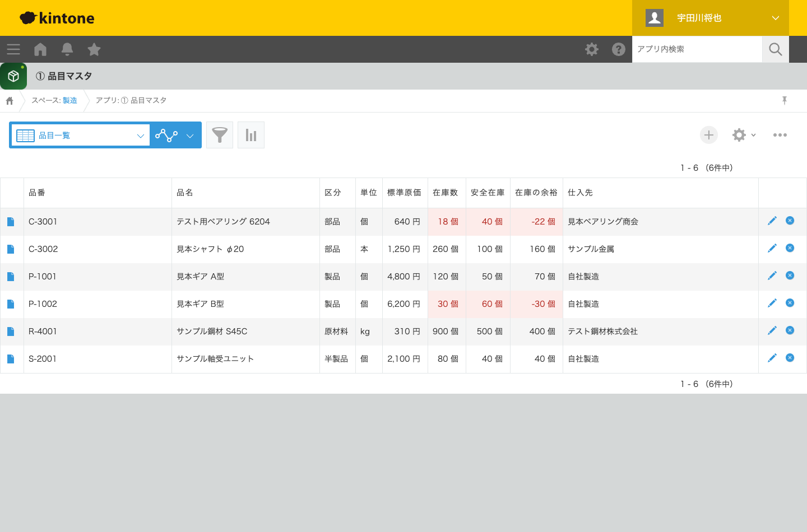
Task: Edit the C-3002 record with pencil
Action: [x=772, y=248]
